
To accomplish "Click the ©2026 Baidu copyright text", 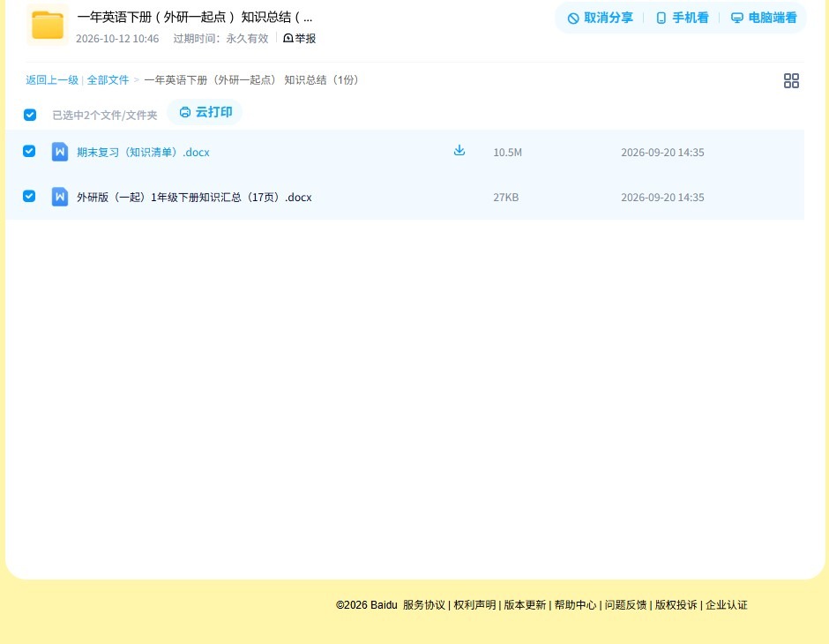I will (x=366, y=605).
